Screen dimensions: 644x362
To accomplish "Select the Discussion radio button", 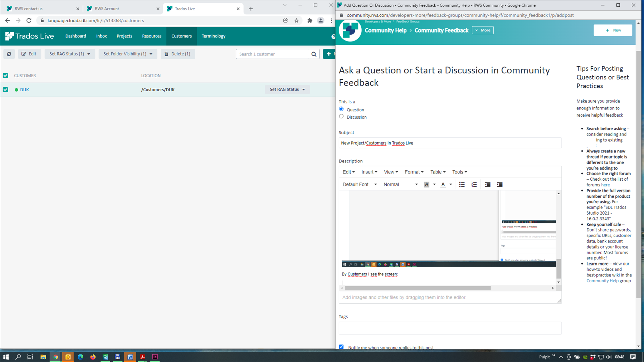I will tap(341, 116).
